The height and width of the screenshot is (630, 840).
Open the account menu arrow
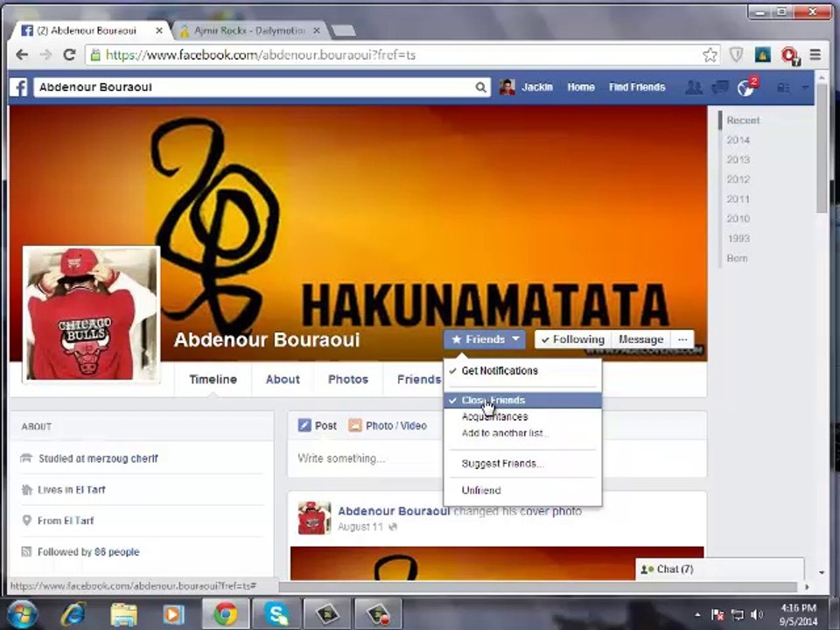[x=805, y=87]
